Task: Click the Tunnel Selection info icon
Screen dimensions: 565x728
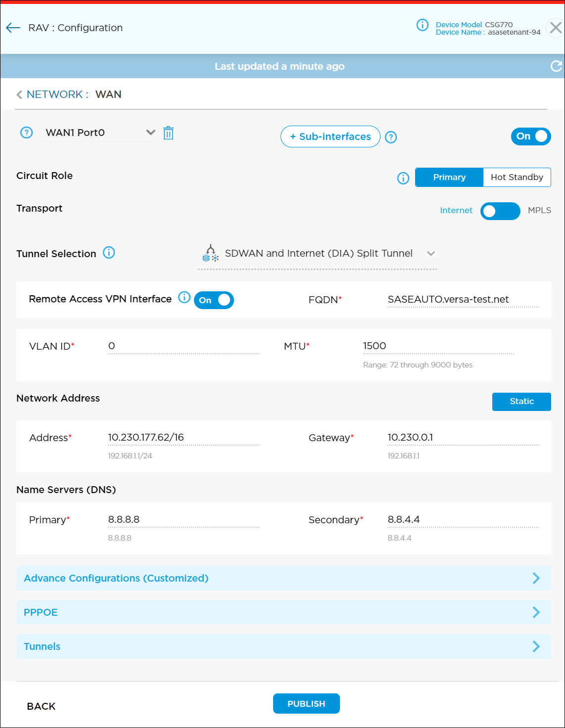Action: (109, 253)
